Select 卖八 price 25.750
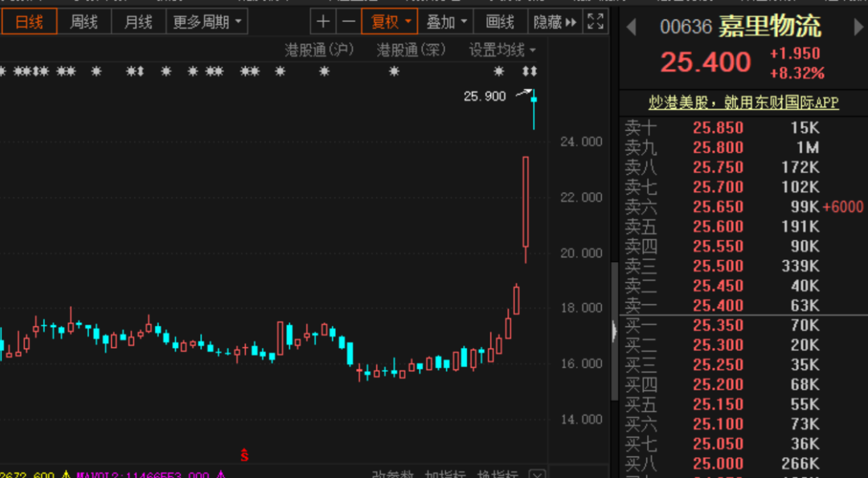Image resolution: width=868 pixels, height=478 pixels. [718, 168]
